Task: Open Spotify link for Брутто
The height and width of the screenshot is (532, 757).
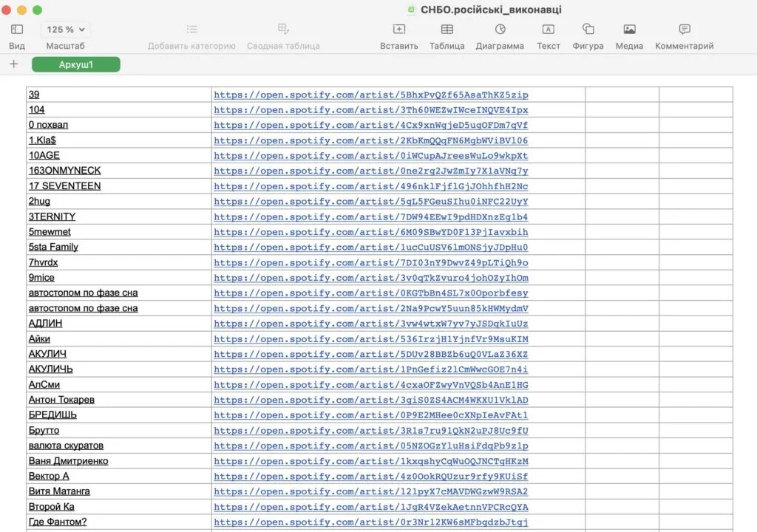Action: click(x=371, y=431)
